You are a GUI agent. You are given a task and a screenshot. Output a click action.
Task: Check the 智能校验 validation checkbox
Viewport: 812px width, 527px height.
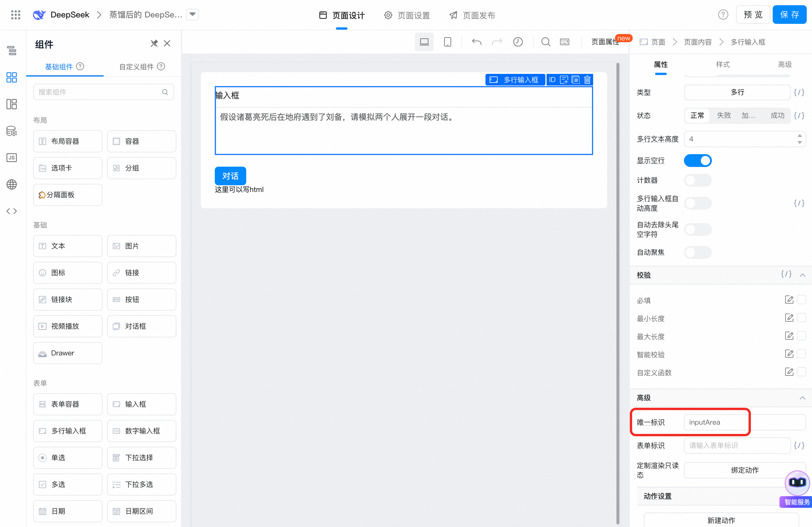click(x=802, y=354)
